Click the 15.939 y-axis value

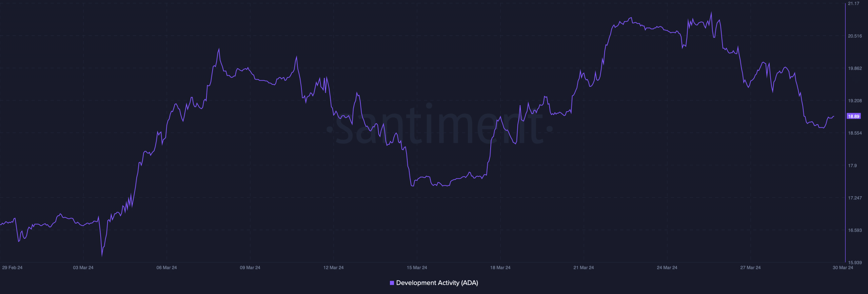pyautogui.click(x=855, y=262)
